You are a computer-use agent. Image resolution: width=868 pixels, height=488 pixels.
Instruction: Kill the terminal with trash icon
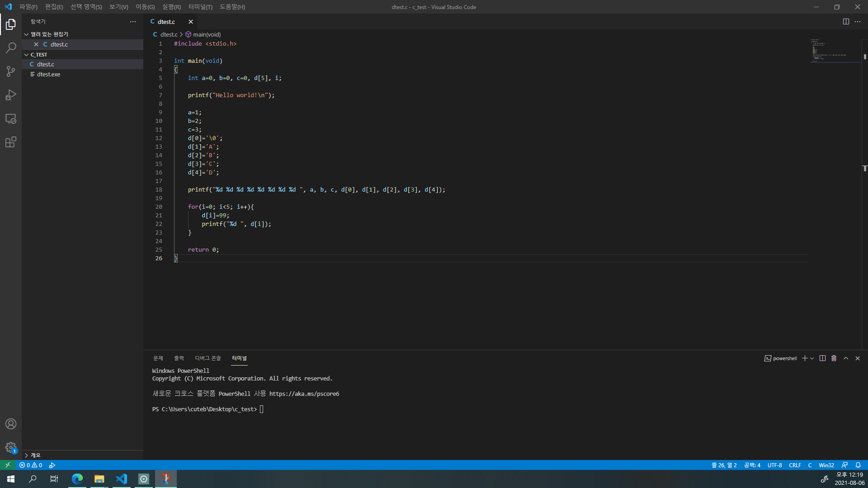coord(834,358)
